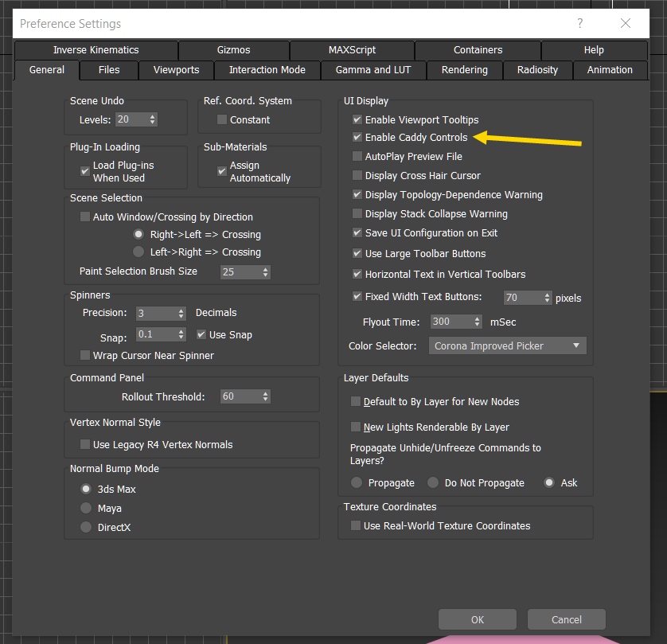This screenshot has height=644, width=667.
Task: Confirm settings with OK button
Action: [478, 619]
